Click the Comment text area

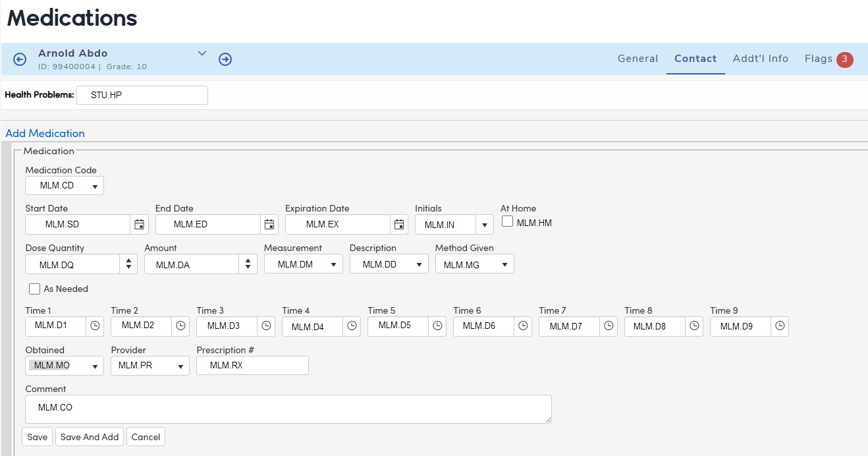[x=288, y=409]
